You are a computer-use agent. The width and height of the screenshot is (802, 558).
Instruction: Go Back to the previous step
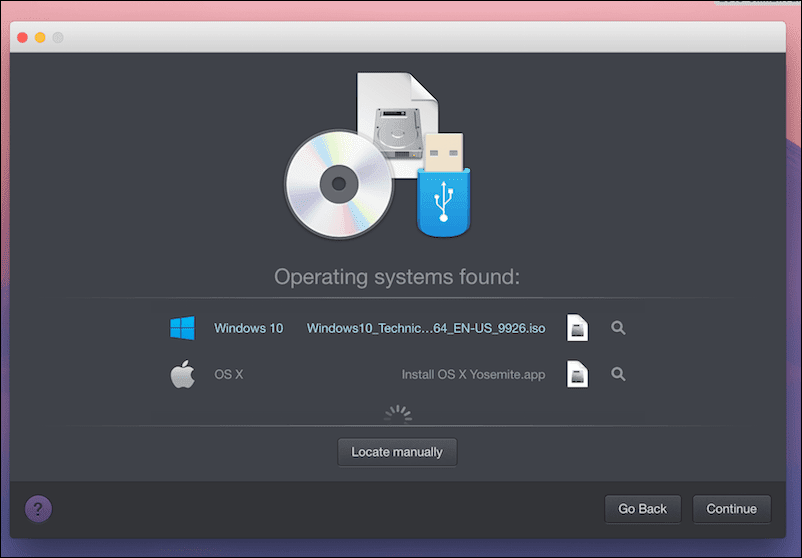pos(643,509)
